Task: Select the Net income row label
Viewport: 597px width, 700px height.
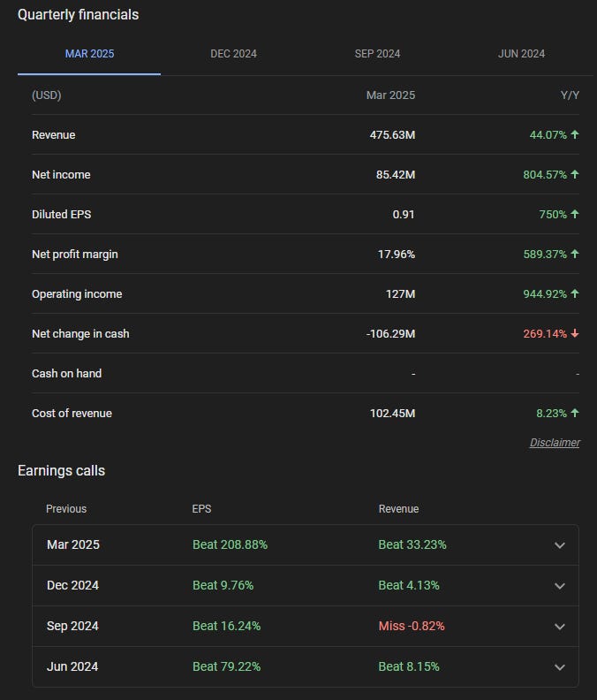Action: [x=61, y=174]
